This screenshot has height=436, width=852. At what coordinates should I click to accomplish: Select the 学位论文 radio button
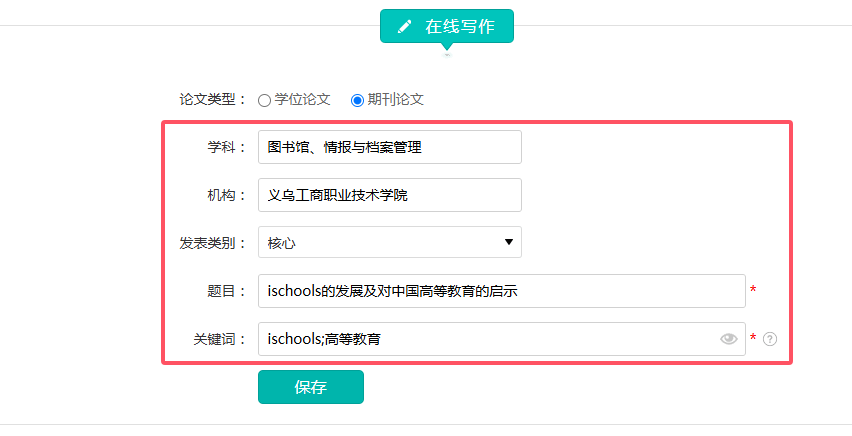tap(264, 101)
